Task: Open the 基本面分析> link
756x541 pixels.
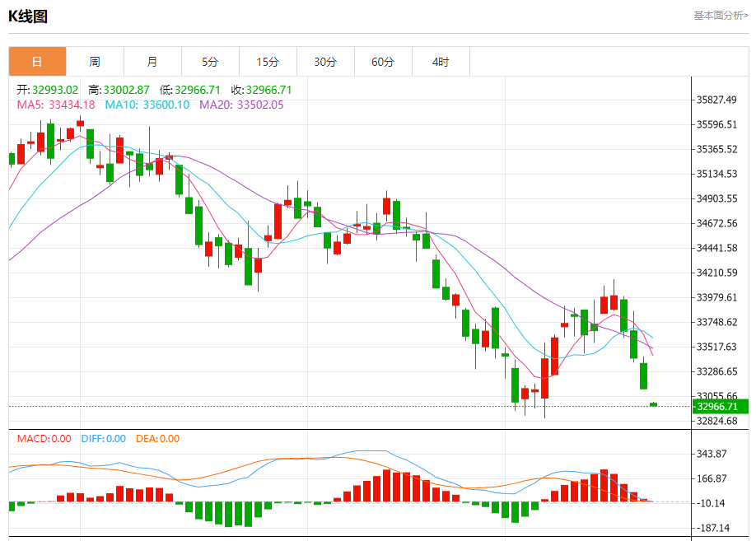Action: (721, 16)
